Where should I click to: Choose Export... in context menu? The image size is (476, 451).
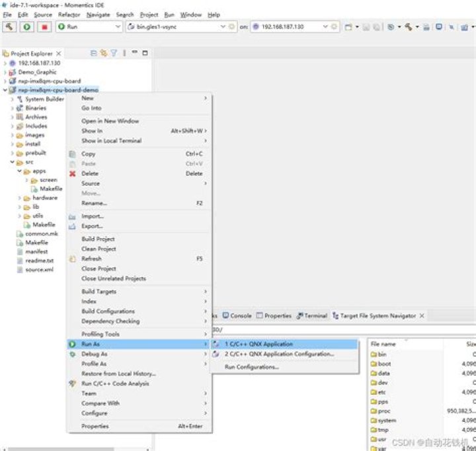tap(139, 226)
